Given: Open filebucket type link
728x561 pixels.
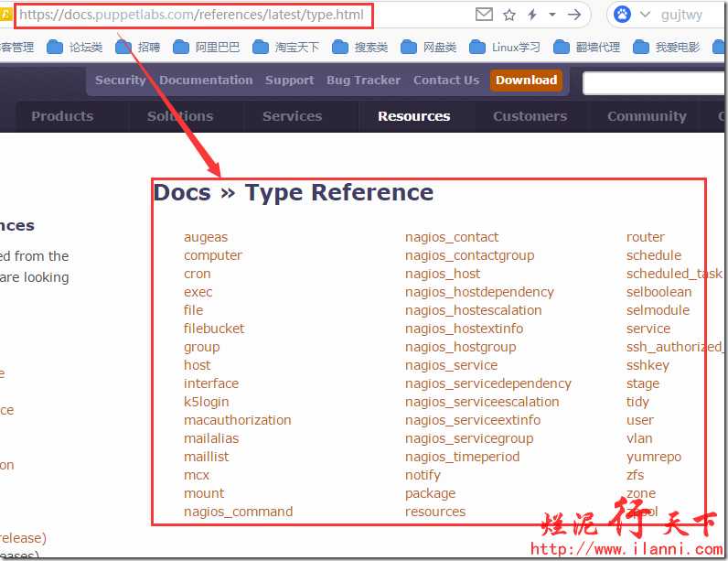Looking at the screenshot, I should click(214, 329).
